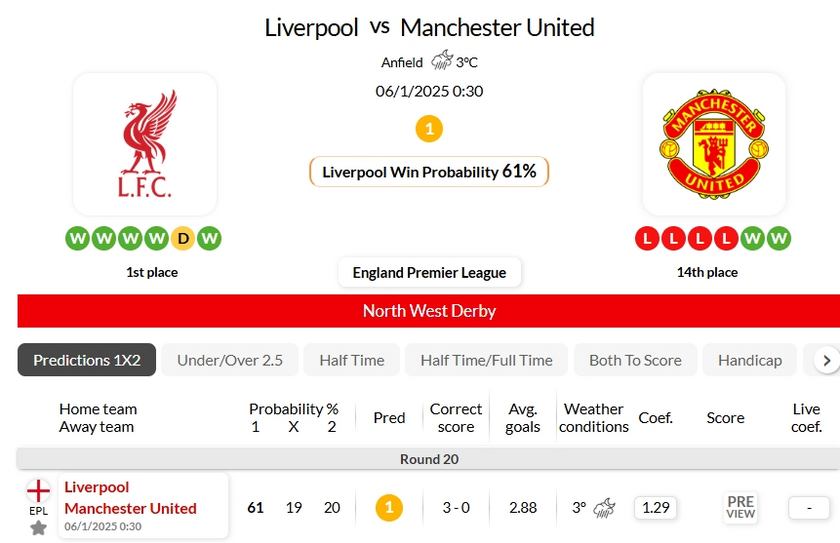
Task: Switch to the Half Time tab
Action: coord(352,360)
